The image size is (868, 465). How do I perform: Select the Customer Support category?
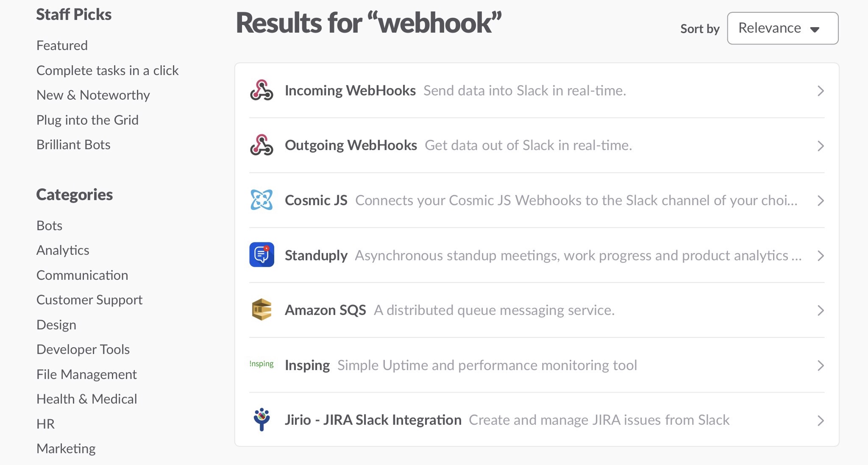coord(89,300)
